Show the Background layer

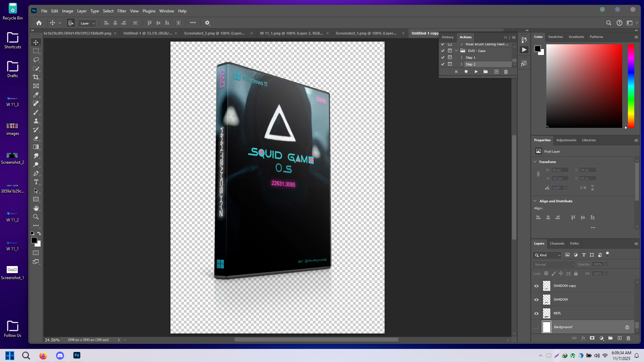(536, 327)
